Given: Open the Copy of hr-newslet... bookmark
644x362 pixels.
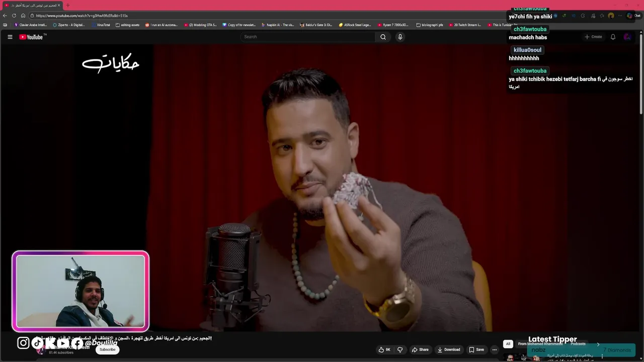Looking at the screenshot, I should 239,25.
